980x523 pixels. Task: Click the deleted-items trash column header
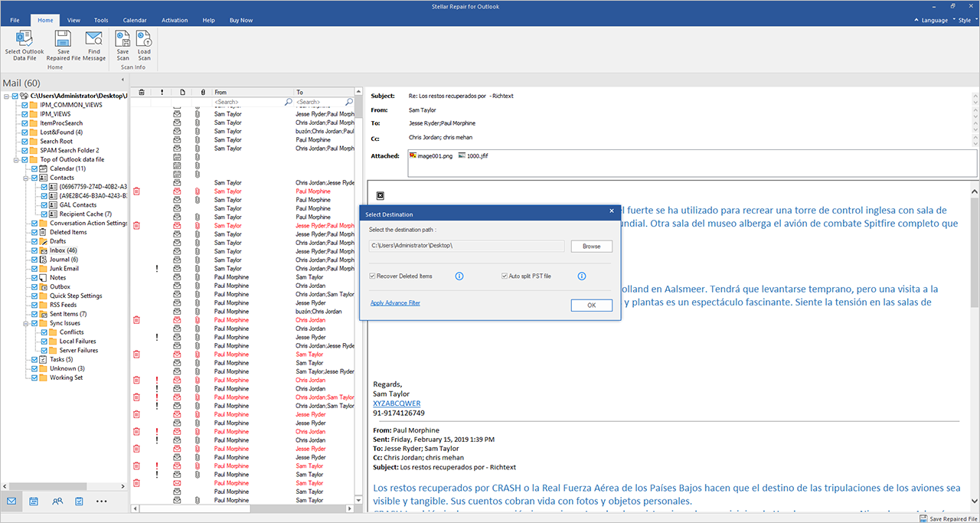click(x=141, y=92)
